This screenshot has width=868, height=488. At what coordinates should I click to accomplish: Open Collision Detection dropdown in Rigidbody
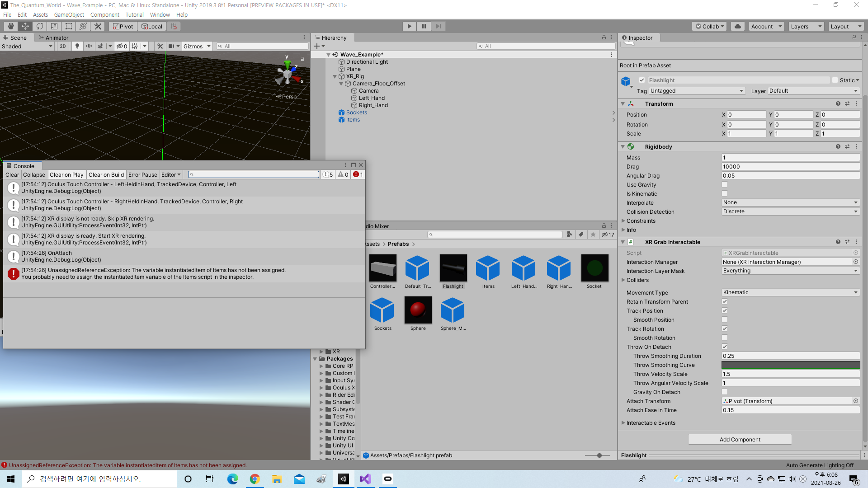point(790,211)
